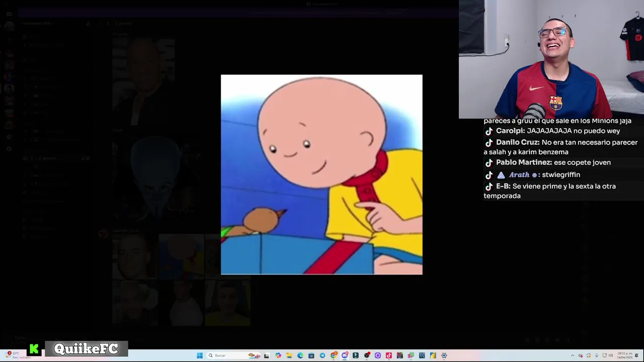Open the clock and date flyout
This screenshot has height=362, width=644.
coord(624,355)
